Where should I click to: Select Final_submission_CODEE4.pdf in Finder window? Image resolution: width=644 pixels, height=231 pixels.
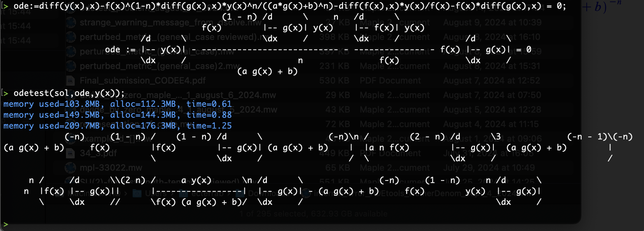143,81
